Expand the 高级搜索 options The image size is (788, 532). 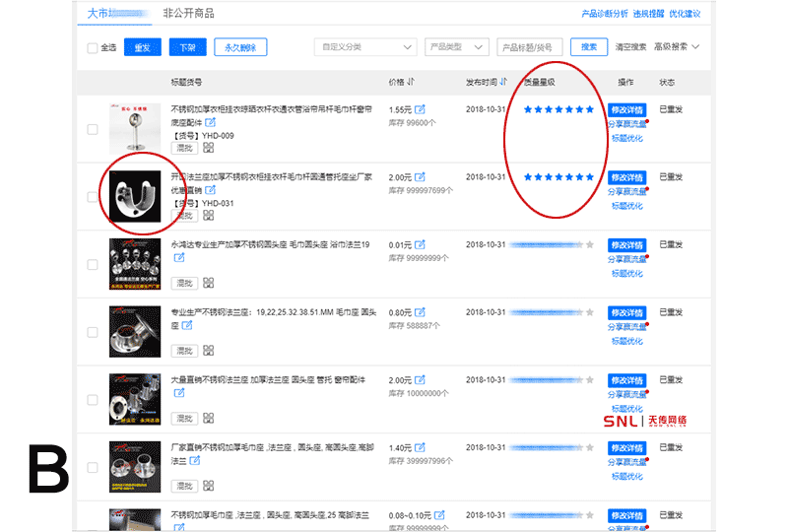point(677,46)
